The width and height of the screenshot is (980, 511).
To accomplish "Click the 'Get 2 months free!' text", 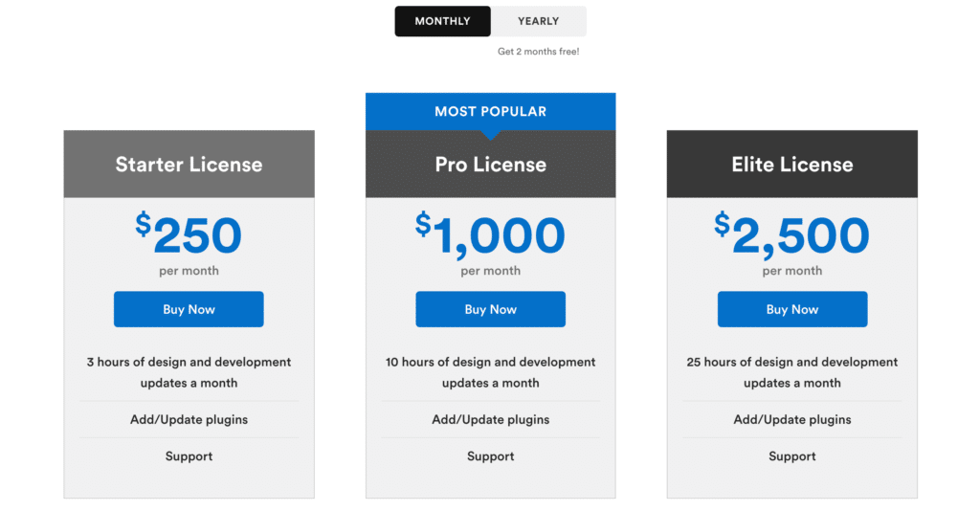I will click(538, 52).
